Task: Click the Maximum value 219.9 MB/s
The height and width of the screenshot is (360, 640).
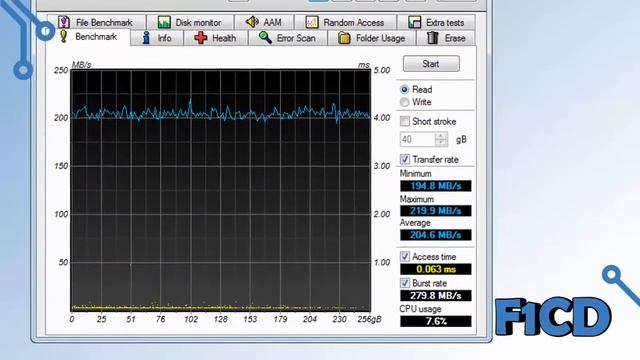Action: tap(436, 211)
